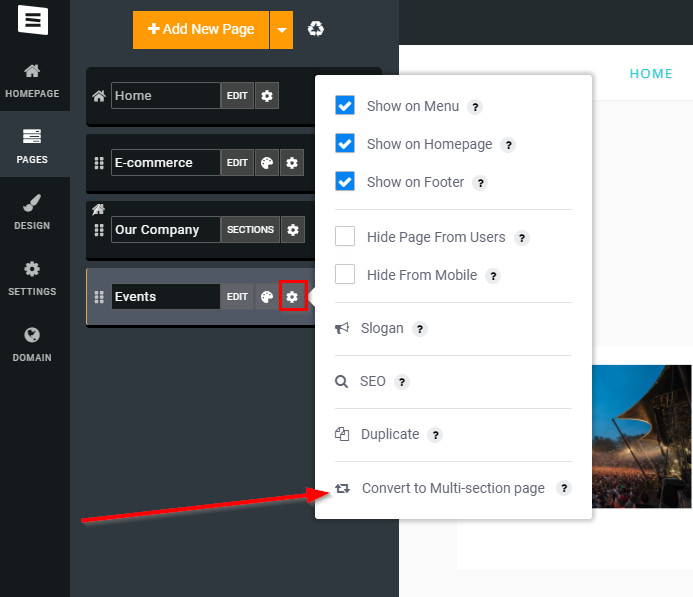Open the recycle bin for deleted pages
The width and height of the screenshot is (693, 597).
tap(316, 29)
